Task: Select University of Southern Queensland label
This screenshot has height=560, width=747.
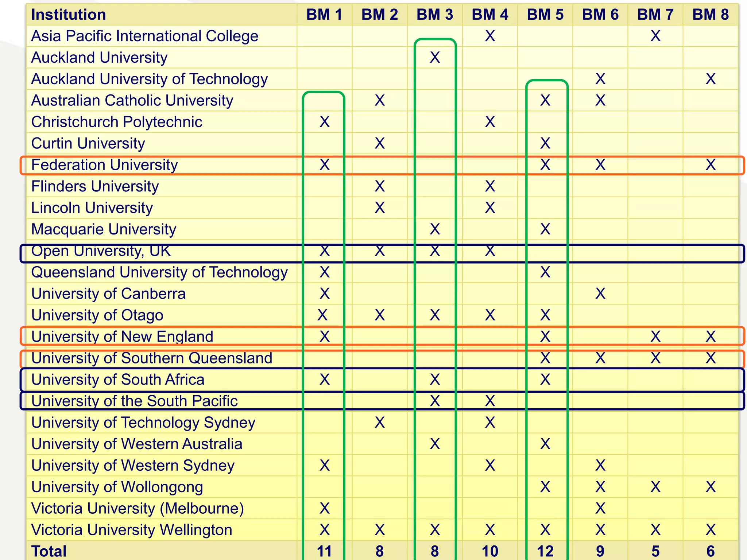Action: click(x=152, y=358)
